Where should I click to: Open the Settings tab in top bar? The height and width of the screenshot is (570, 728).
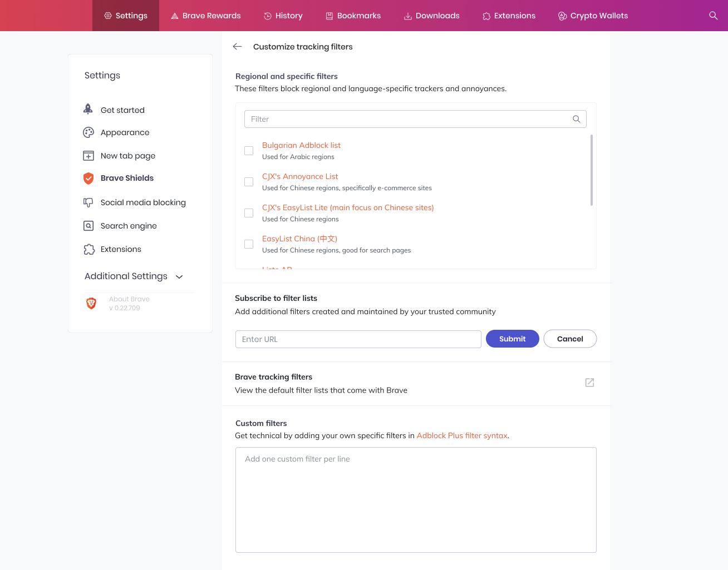coord(126,16)
